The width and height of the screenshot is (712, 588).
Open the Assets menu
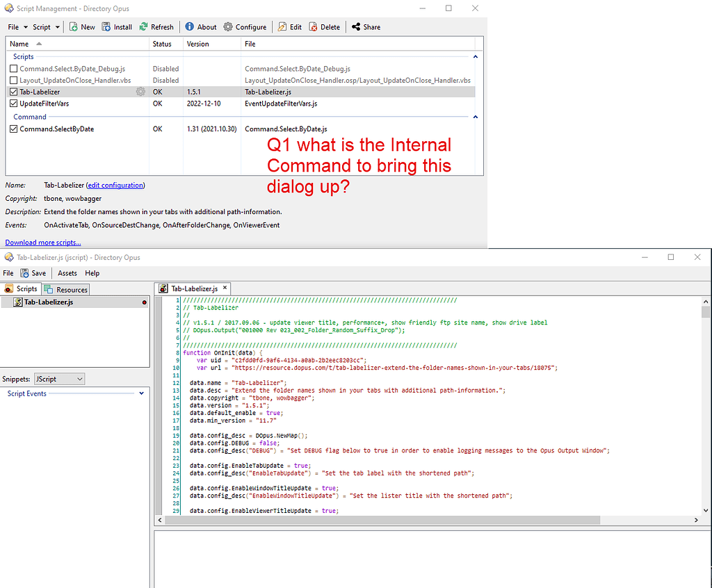click(x=67, y=273)
